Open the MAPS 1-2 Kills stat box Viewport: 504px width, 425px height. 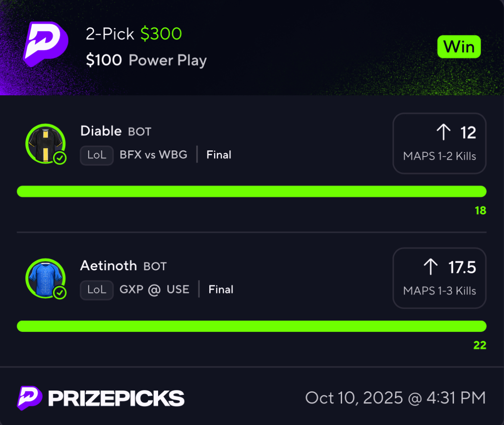[439, 144]
